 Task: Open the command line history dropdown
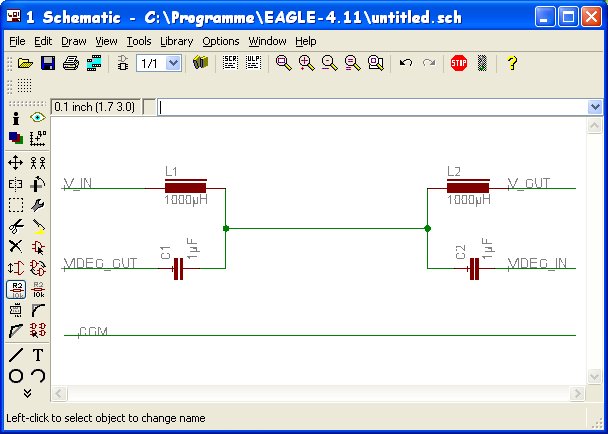(594, 107)
